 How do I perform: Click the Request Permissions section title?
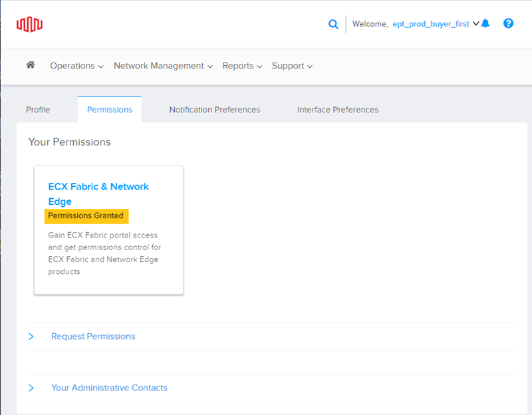click(x=93, y=337)
